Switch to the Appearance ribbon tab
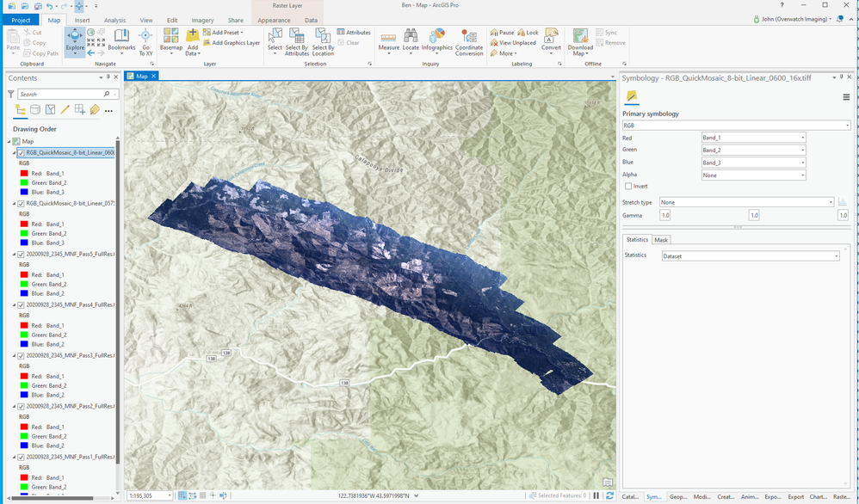The image size is (859, 504). click(x=274, y=21)
